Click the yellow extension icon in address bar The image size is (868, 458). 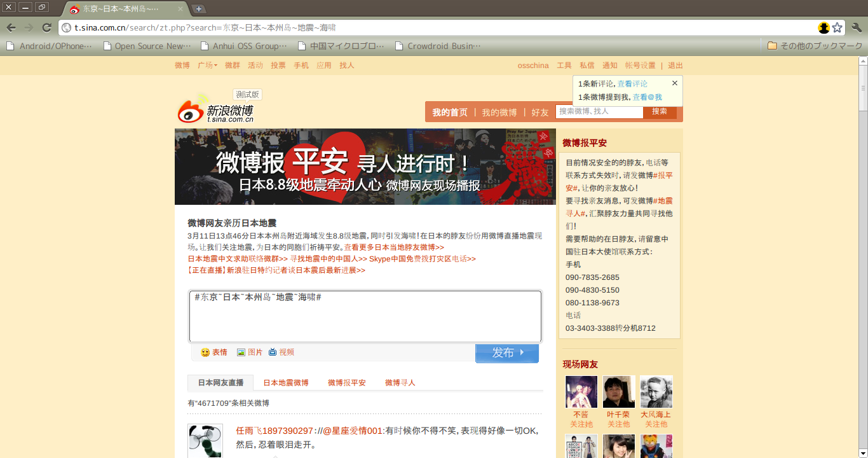[824, 27]
